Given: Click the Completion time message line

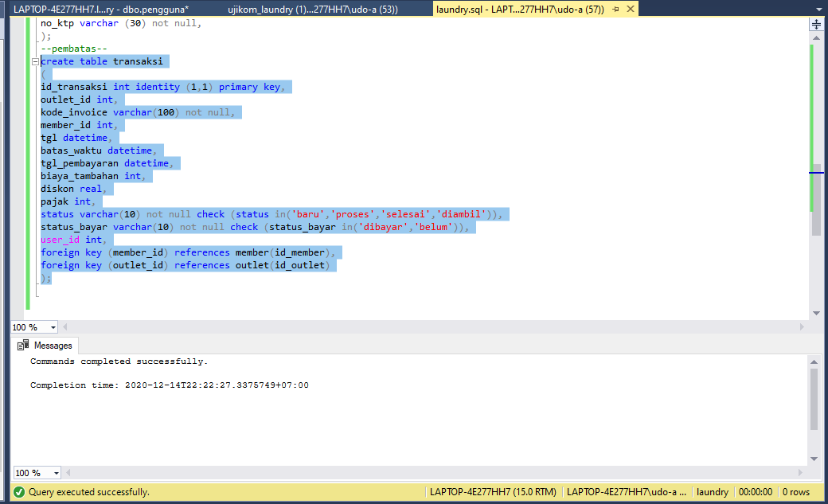Looking at the screenshot, I should click(170, 385).
